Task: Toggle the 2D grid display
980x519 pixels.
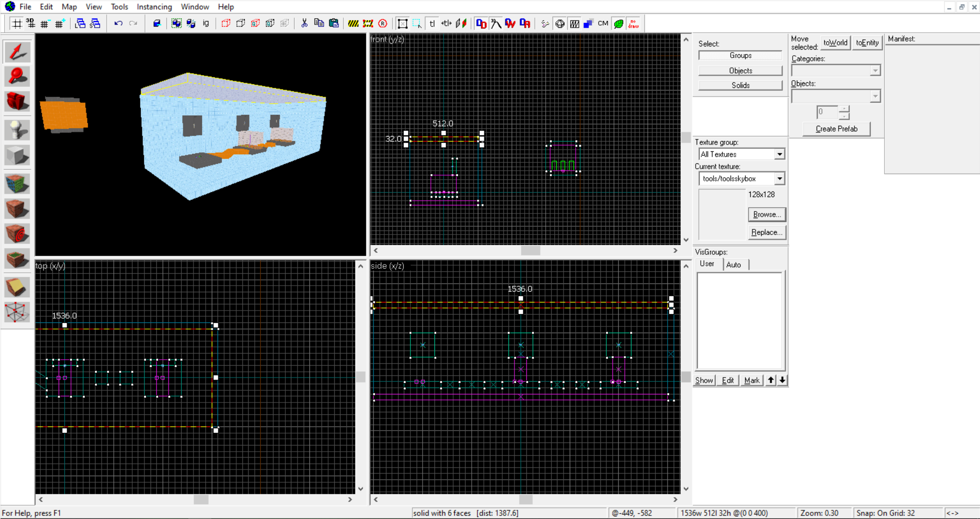Action: (17, 23)
